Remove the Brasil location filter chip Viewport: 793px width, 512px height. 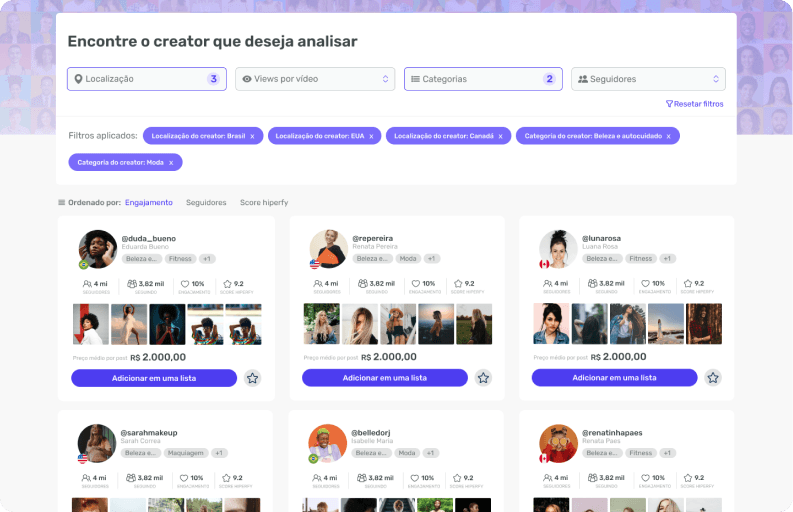point(252,136)
